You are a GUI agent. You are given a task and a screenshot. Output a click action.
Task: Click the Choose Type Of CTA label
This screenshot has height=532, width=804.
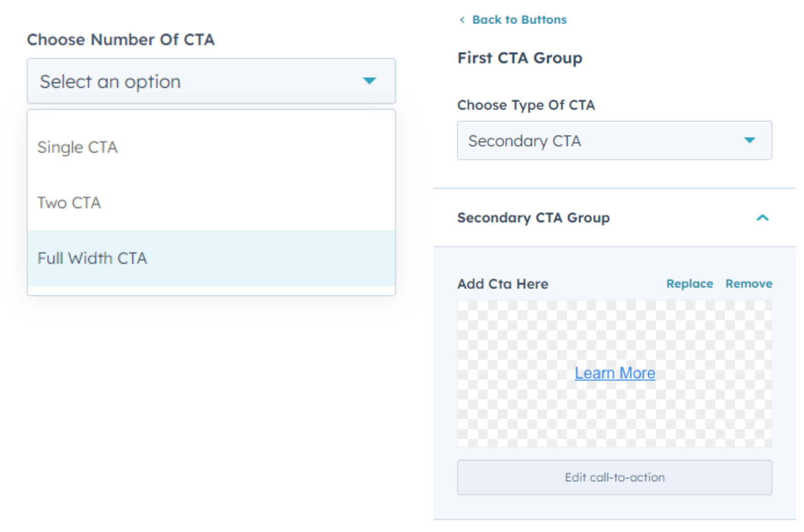click(x=526, y=105)
